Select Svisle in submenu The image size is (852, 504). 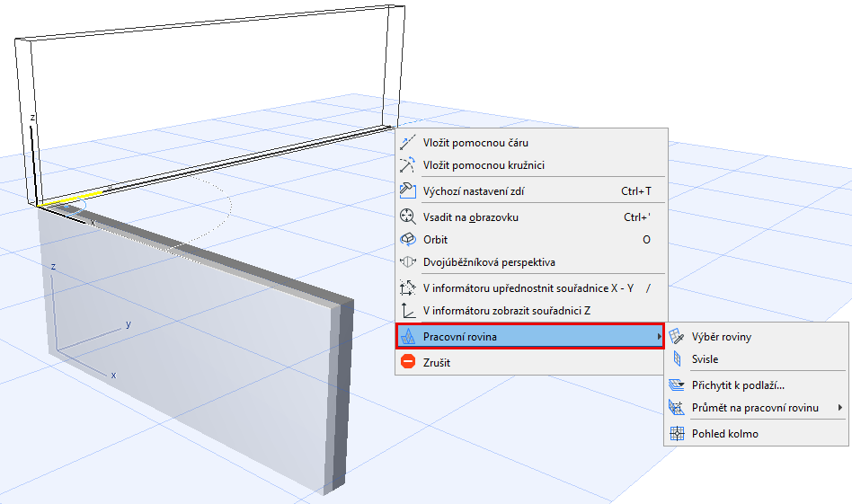[x=757, y=359]
